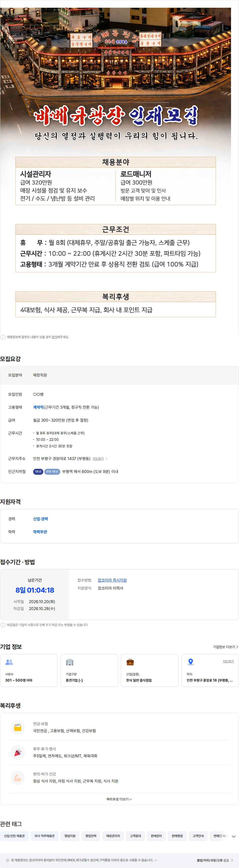Click the 문의 link under the job poster
This screenshot has height=868, width=239.
[54, 337]
